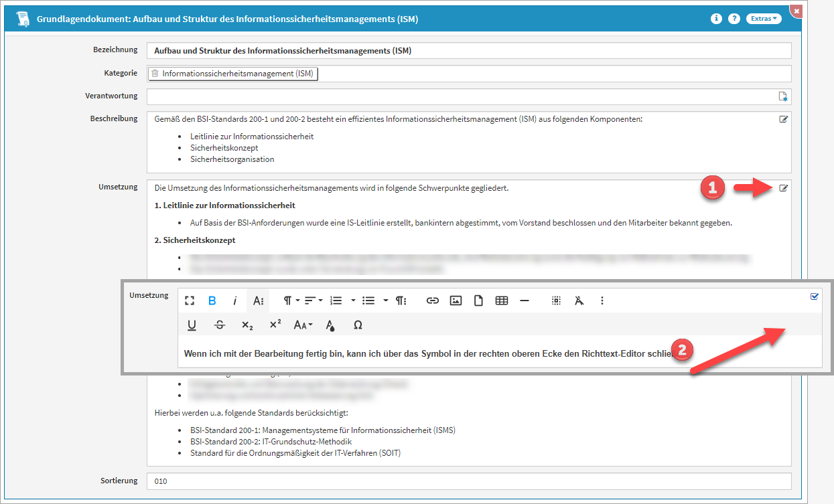Click the insert link icon
This screenshot has height=504, width=834.
(433, 301)
